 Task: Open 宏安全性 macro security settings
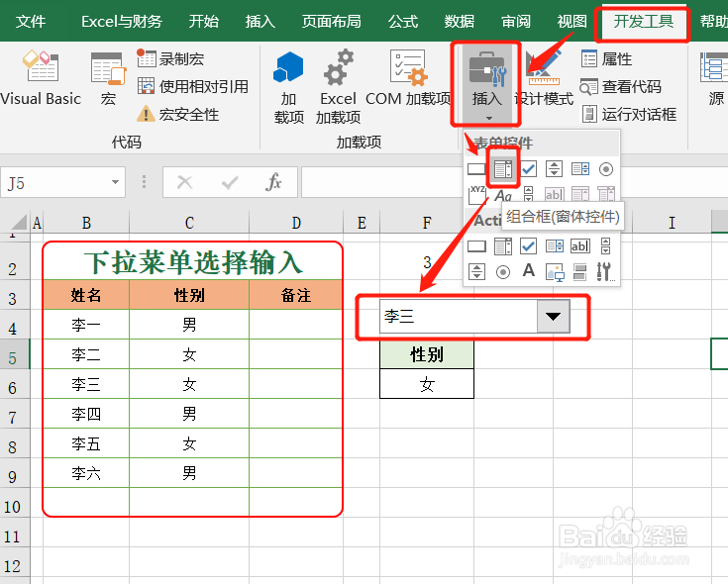178,114
